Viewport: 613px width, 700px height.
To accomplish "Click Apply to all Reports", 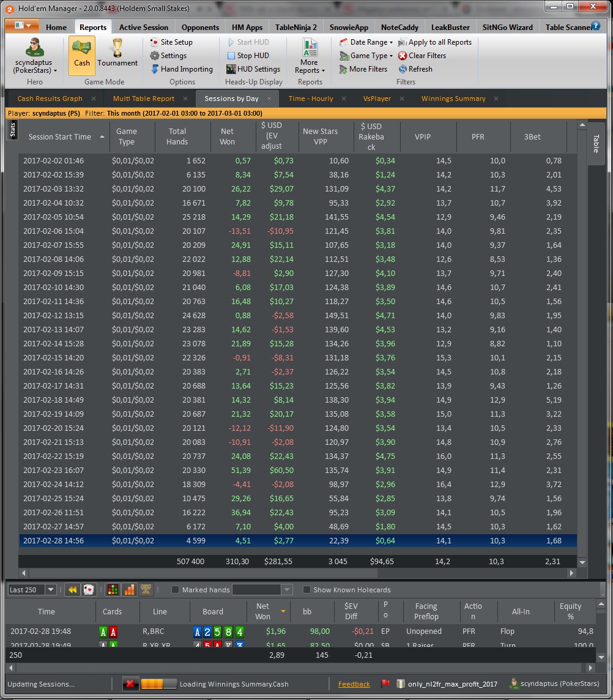I will point(434,42).
